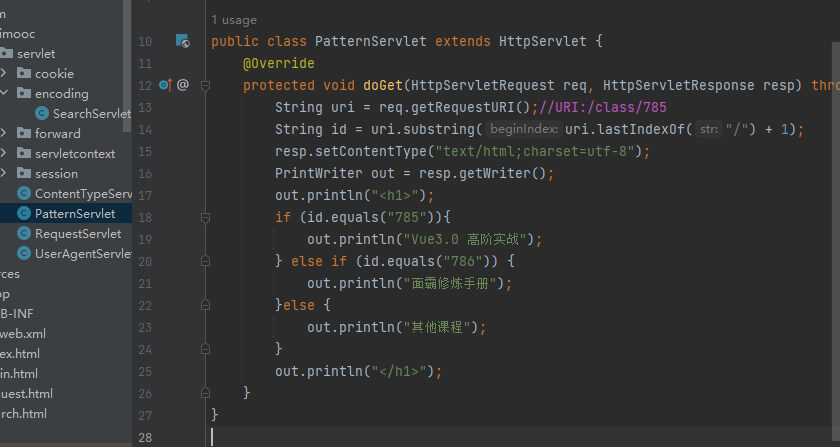This screenshot has height=447, width=840.
Task: Click the override method gutter icon on line 12
Action: [x=166, y=85]
